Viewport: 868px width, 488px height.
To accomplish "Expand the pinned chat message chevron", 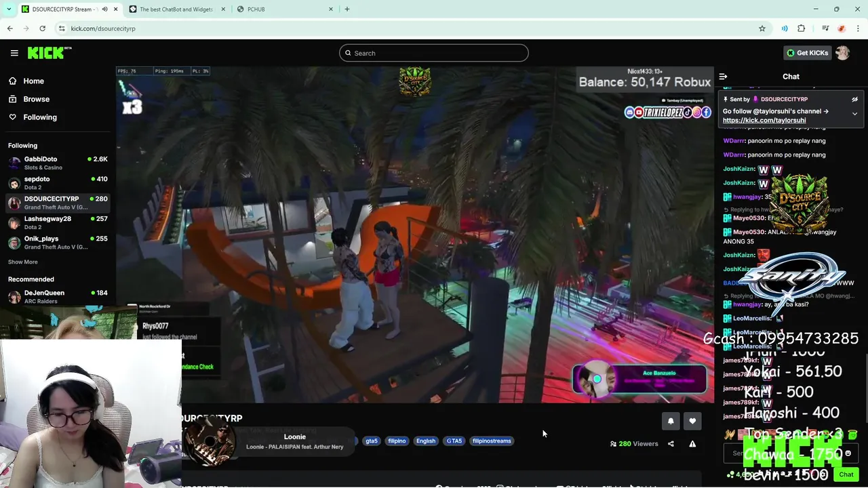I will tap(854, 114).
